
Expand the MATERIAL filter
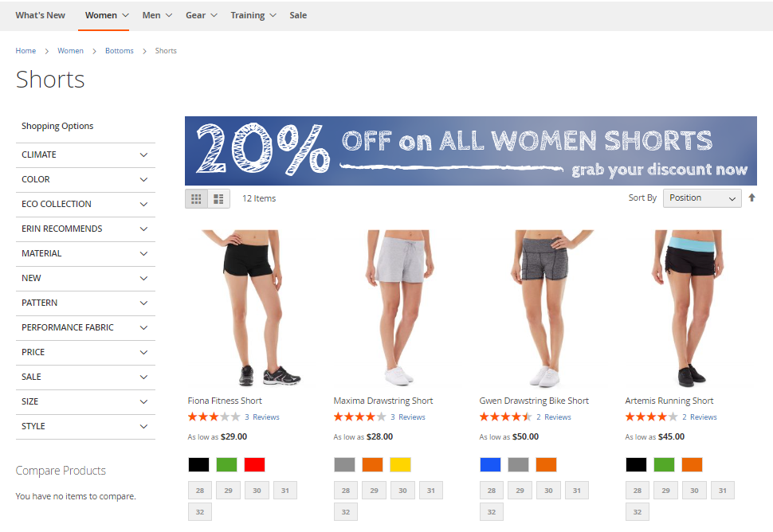tap(85, 253)
